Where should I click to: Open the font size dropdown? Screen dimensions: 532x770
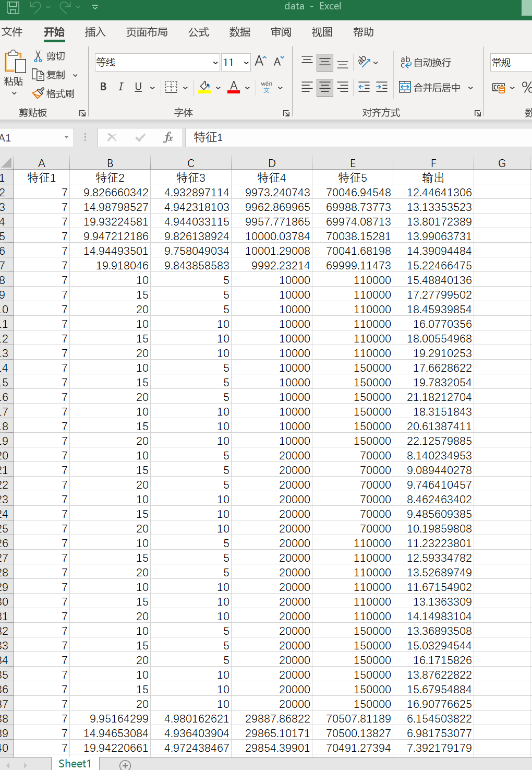coord(246,63)
